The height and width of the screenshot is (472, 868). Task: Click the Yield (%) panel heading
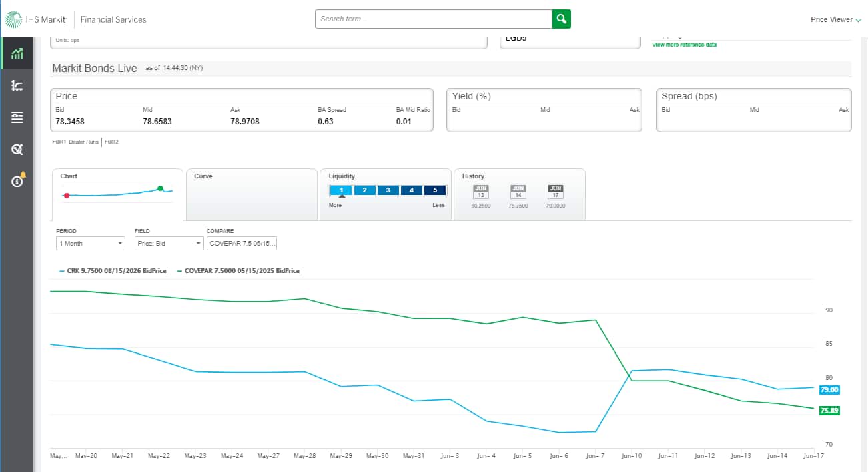point(471,96)
